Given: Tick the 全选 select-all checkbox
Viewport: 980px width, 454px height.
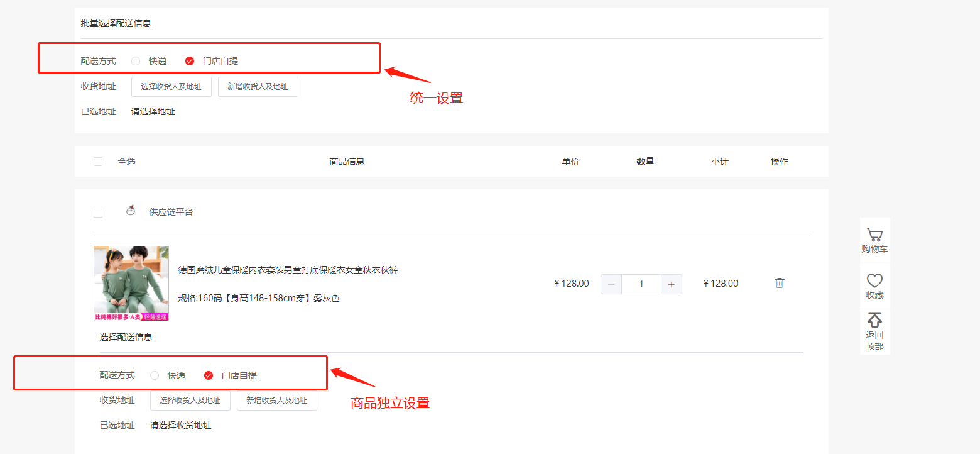Looking at the screenshot, I should [98, 162].
